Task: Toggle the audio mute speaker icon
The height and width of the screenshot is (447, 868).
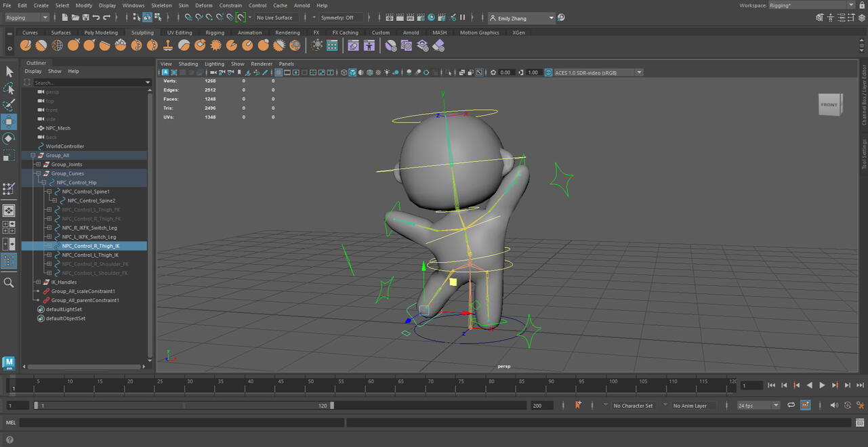Action: pyautogui.click(x=834, y=405)
